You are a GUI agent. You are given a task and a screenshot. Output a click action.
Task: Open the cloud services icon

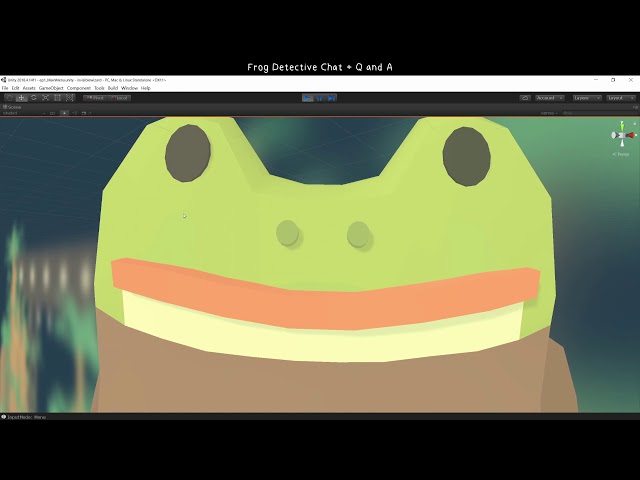pyautogui.click(x=525, y=98)
